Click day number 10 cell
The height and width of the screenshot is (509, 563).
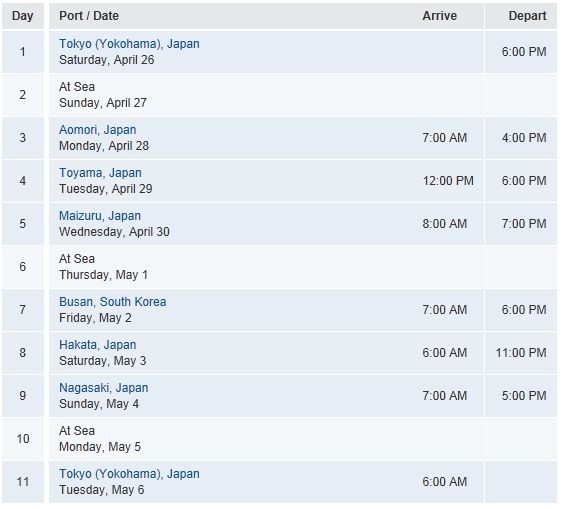tap(23, 439)
